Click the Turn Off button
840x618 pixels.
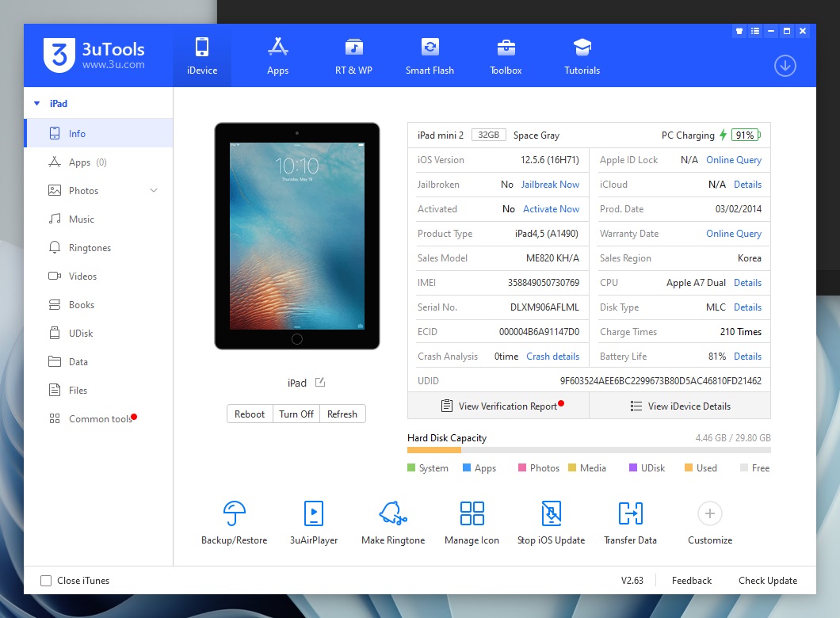coord(296,414)
